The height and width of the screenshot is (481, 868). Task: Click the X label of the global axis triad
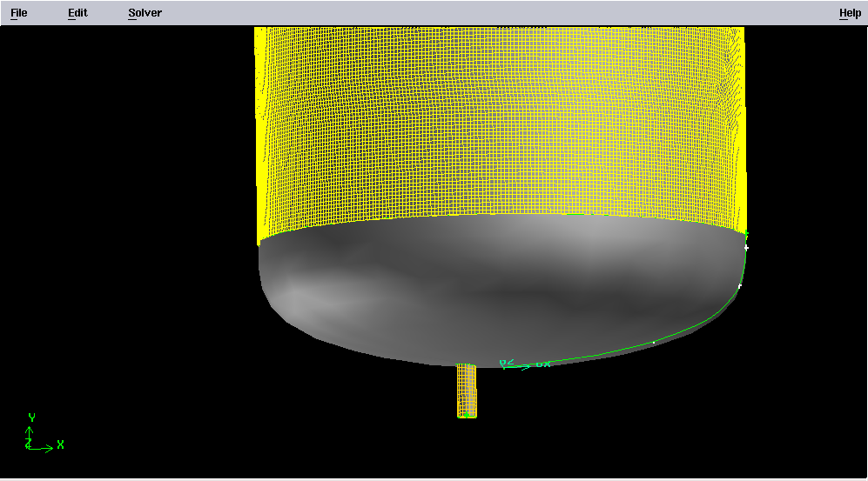click(60, 444)
